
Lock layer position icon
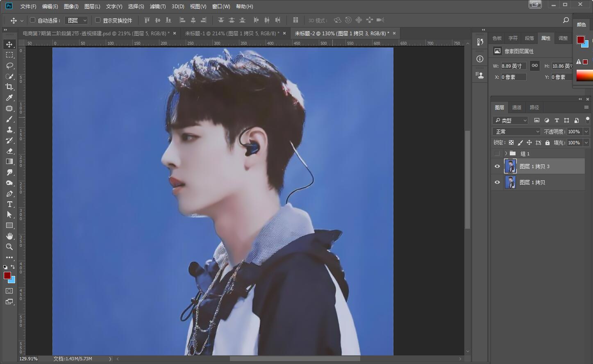coord(529,143)
